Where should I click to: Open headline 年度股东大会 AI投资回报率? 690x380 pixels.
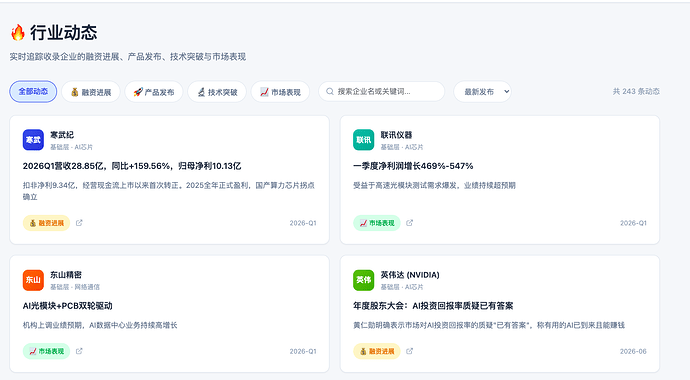click(x=433, y=306)
